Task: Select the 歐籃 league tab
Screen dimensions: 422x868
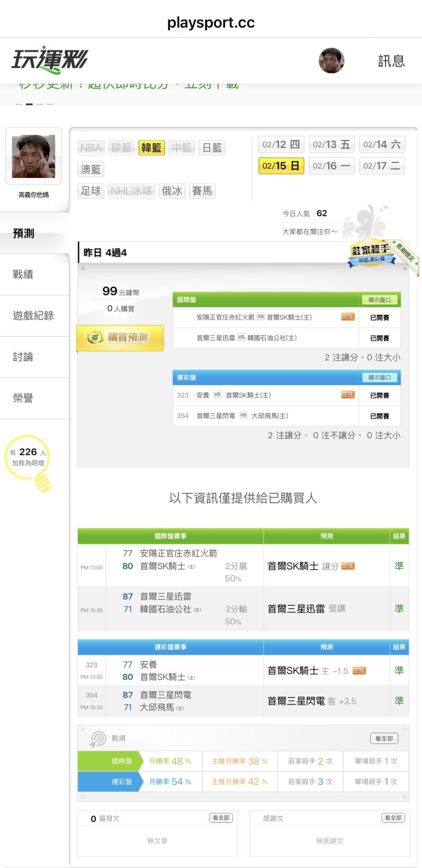Action: [x=121, y=148]
